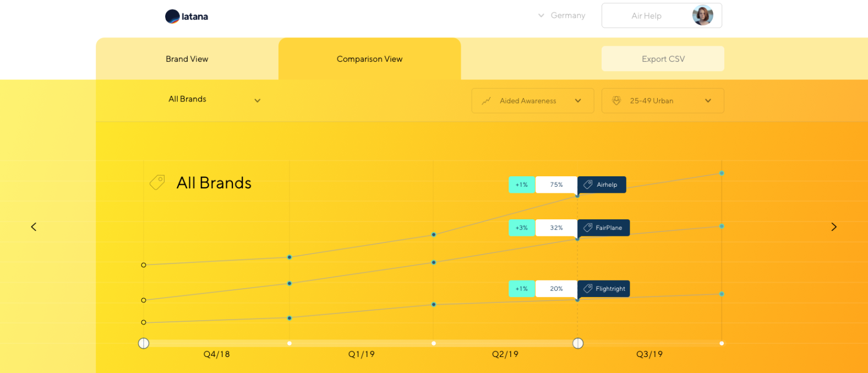Click the Q2/19 axis label
Screen dimensions: 868x373
point(505,354)
